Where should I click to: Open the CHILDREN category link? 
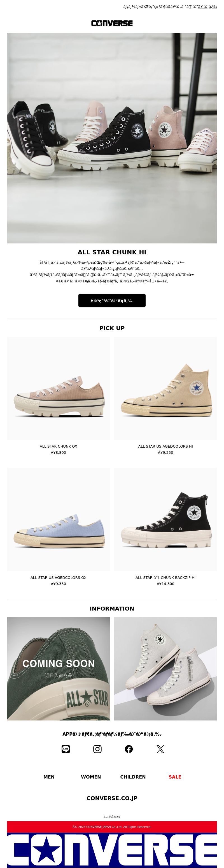133,777
